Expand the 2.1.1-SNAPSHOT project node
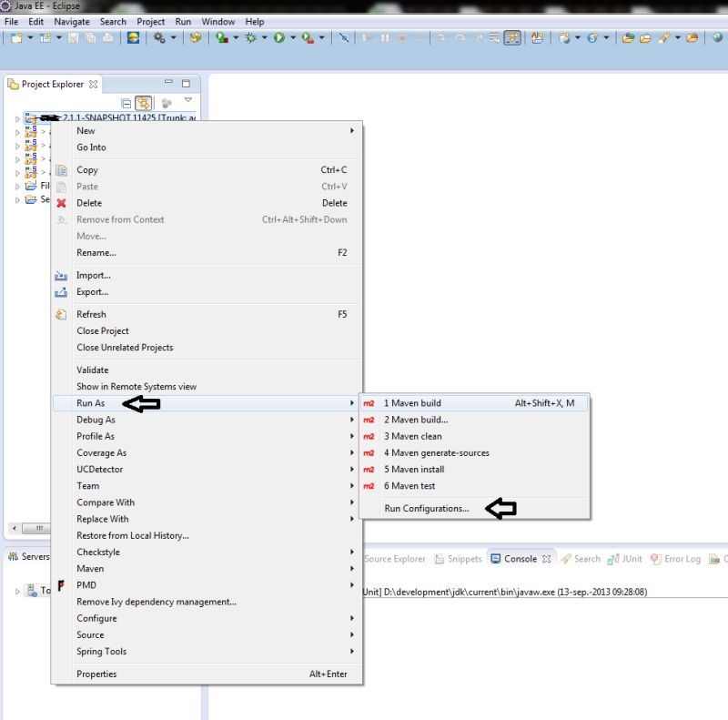The height and width of the screenshot is (720, 728). click(15, 117)
